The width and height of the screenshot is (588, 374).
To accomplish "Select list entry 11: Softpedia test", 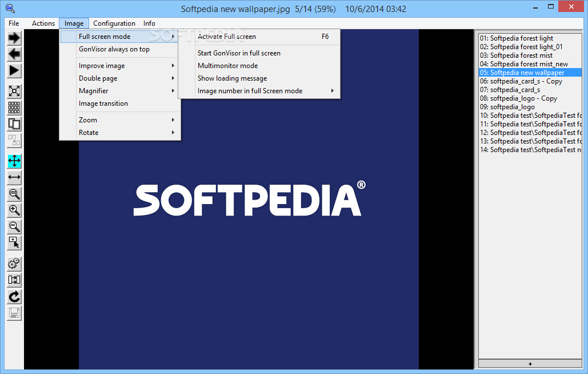I will (x=530, y=124).
